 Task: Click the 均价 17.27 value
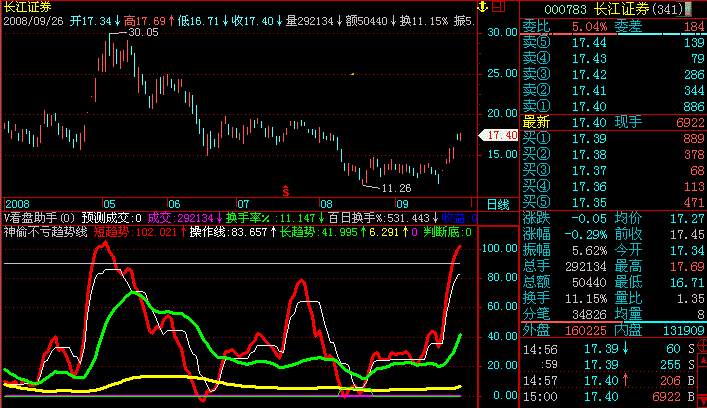click(687, 219)
